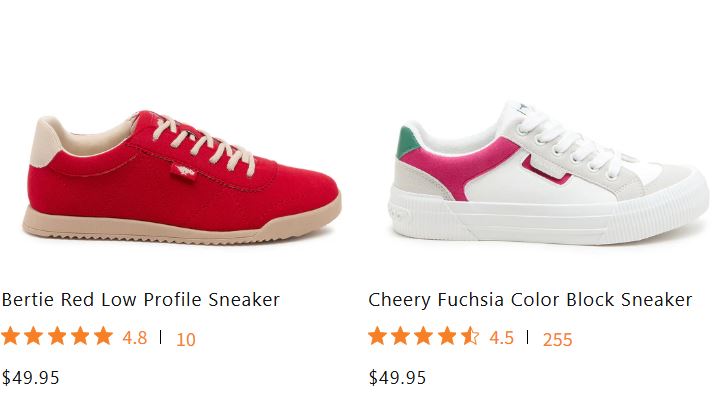This screenshot has width=715, height=420.
Task: Open the Bertie Red Low Profile Sneaker title link
Action: click(x=140, y=299)
